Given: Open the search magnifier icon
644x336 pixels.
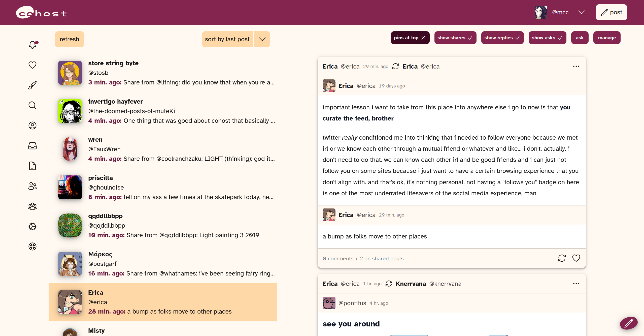Looking at the screenshot, I should pos(32,105).
